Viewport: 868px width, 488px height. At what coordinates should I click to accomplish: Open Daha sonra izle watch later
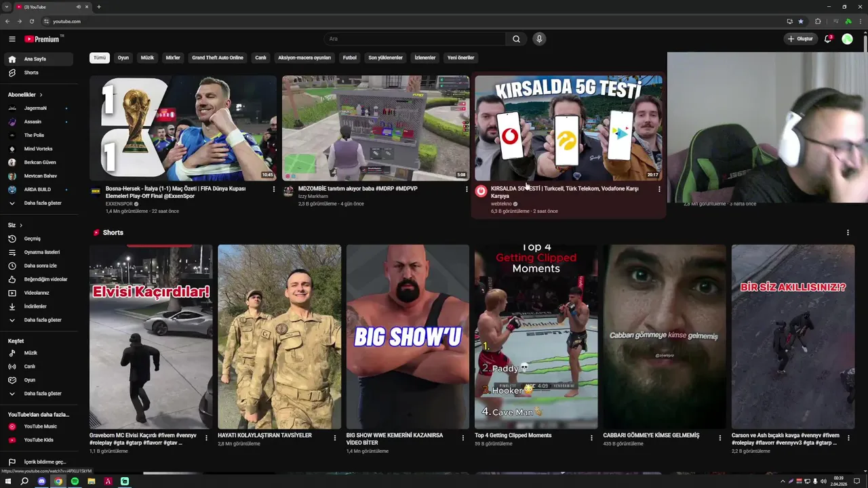37,266
